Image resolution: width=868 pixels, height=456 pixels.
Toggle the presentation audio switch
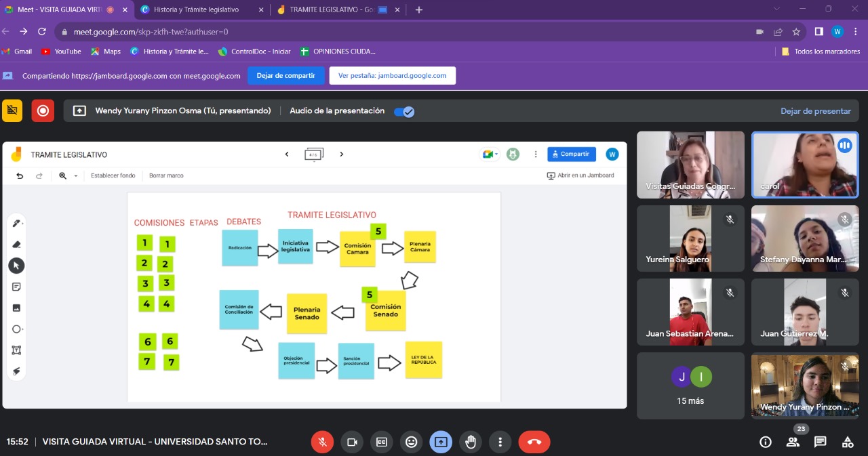tap(404, 112)
